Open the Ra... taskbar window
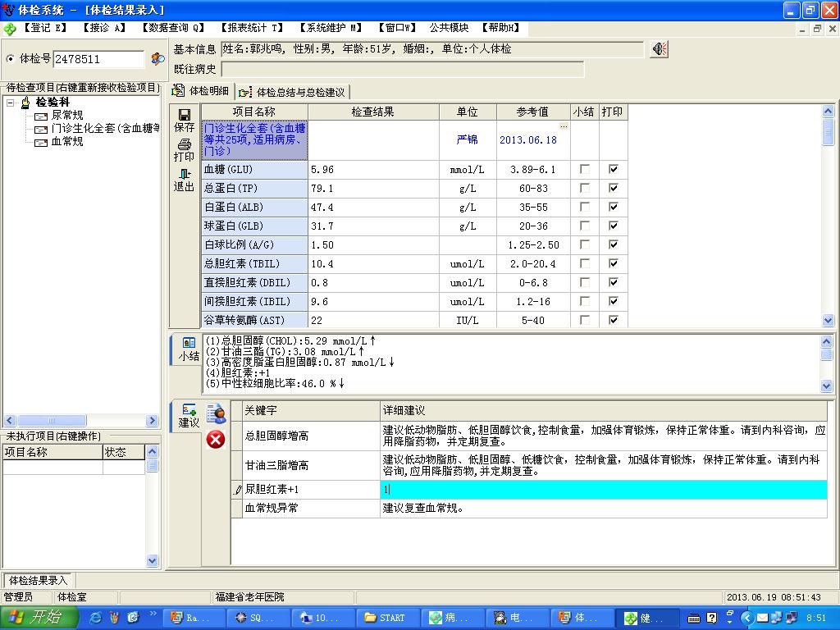 194,618
